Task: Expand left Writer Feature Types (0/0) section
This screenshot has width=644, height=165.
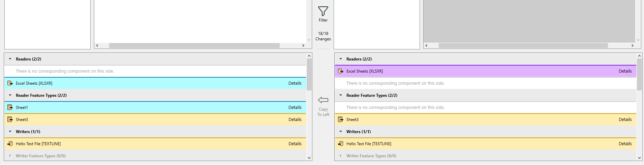Action: point(10,156)
